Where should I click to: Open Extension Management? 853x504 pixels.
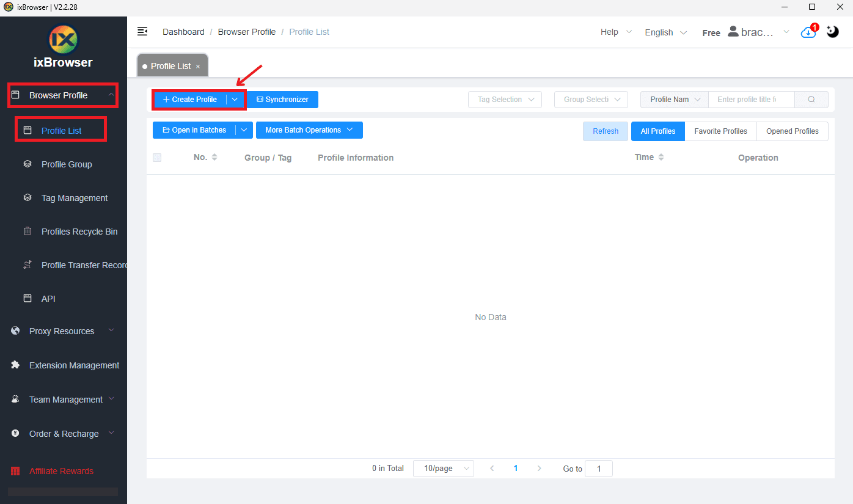tap(74, 365)
